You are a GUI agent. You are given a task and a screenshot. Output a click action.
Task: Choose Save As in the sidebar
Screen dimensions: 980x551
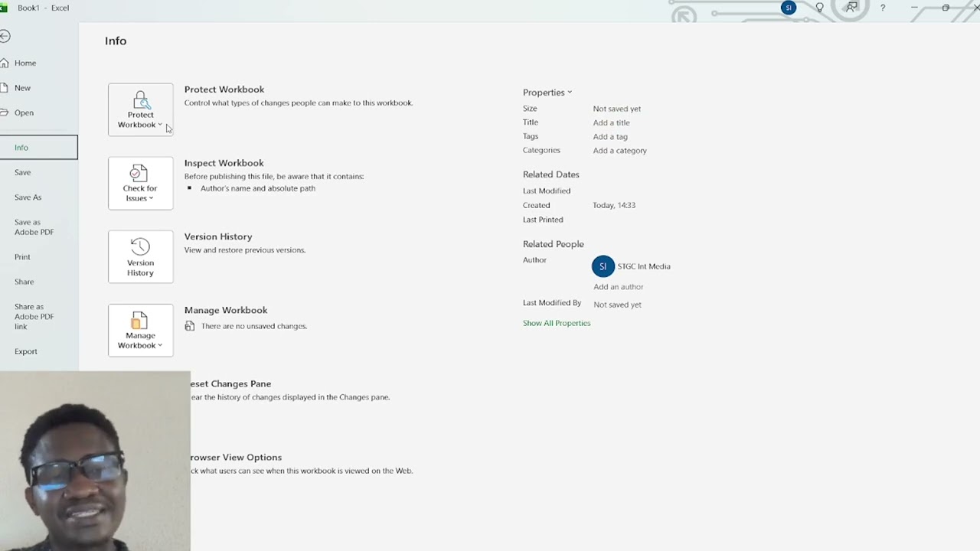[28, 197]
